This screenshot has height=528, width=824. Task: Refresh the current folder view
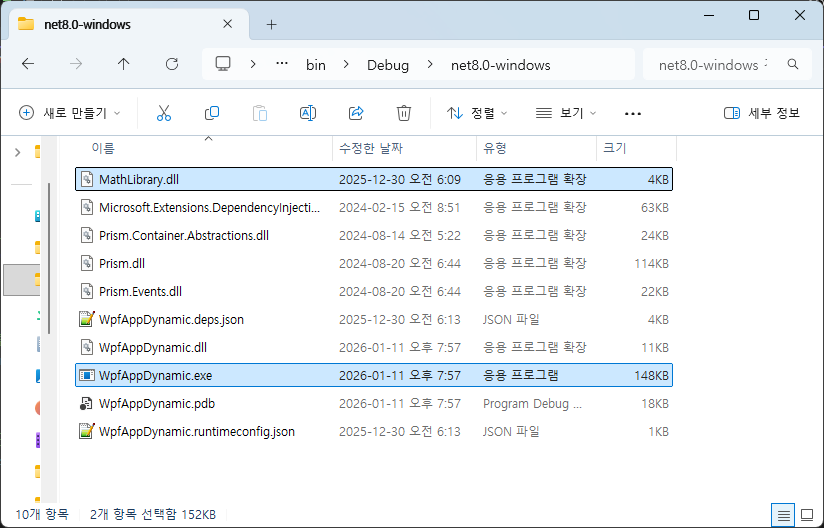tap(172, 64)
